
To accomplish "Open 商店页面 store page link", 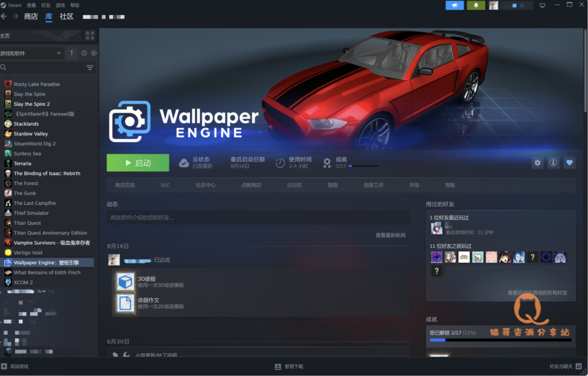I will pos(125,185).
